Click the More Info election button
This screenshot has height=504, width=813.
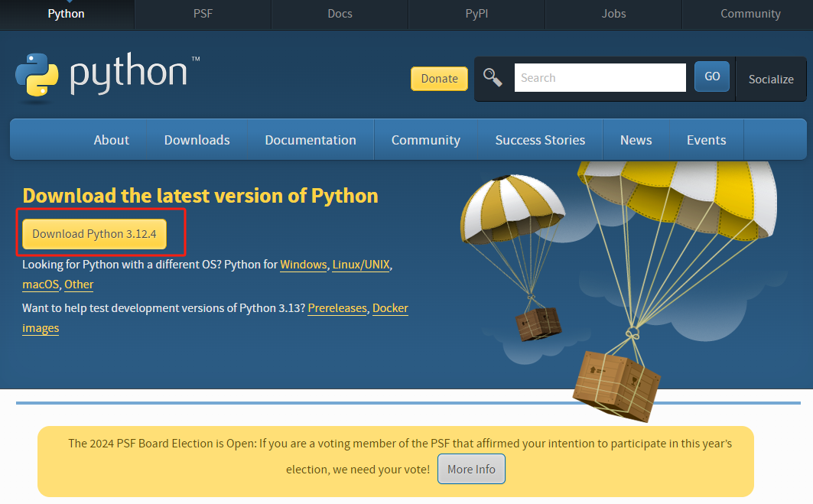coord(471,470)
